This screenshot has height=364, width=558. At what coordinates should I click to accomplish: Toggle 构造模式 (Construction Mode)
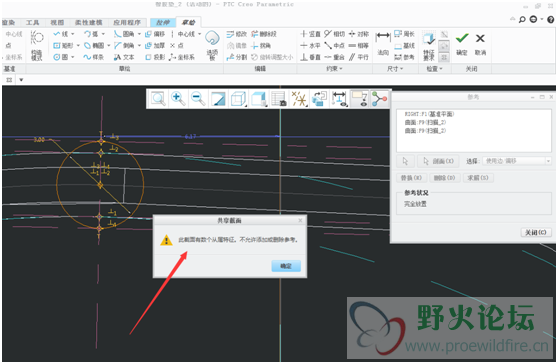pos(37,46)
